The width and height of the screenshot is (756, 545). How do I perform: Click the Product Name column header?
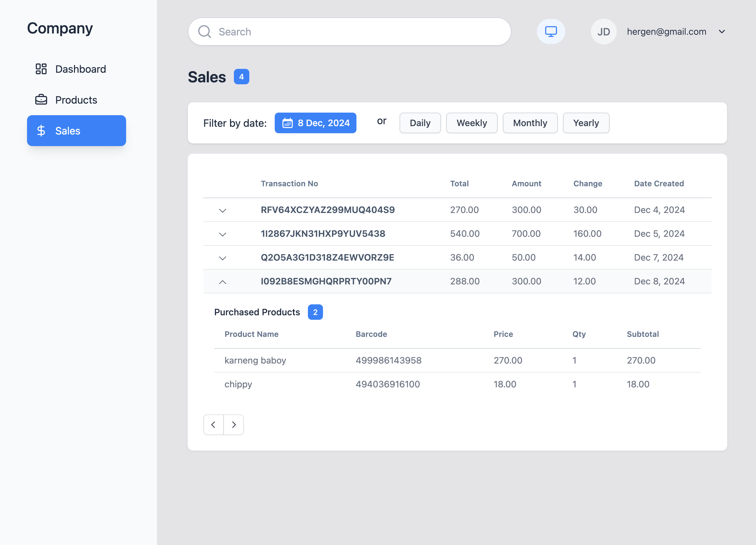click(251, 334)
